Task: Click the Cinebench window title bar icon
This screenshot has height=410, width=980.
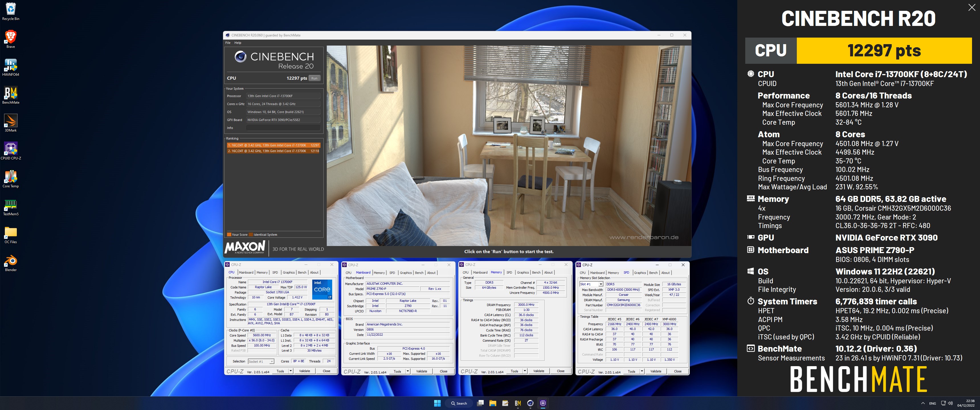Action: [x=228, y=35]
